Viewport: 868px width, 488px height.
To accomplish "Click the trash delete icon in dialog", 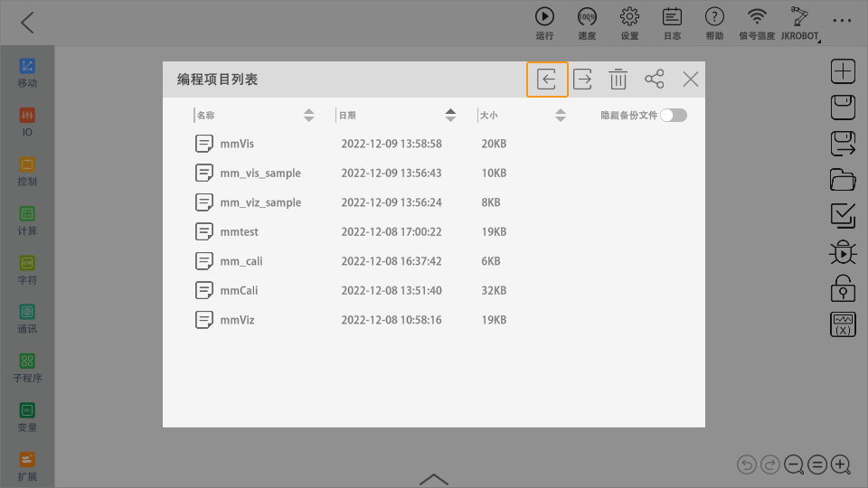I will pyautogui.click(x=618, y=80).
